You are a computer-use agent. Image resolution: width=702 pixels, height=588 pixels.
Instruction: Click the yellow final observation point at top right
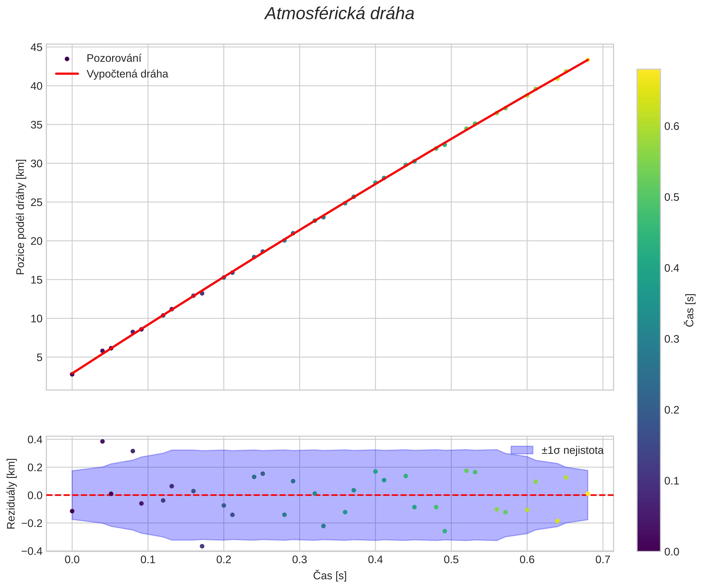588,60
